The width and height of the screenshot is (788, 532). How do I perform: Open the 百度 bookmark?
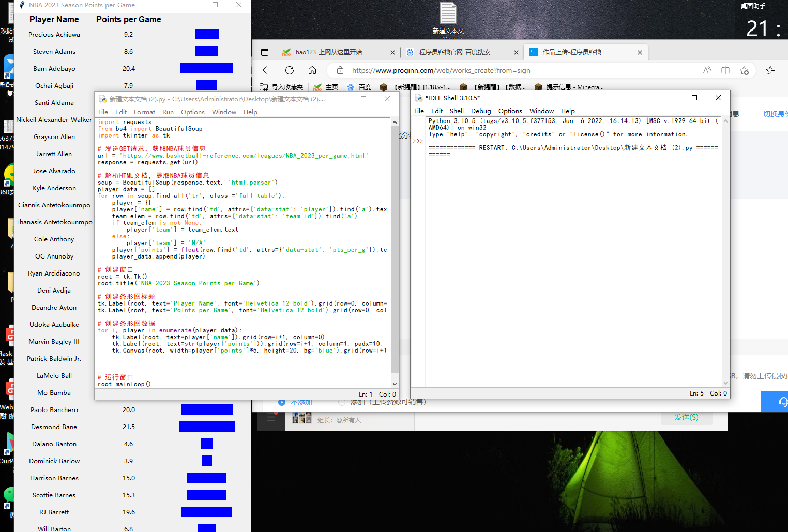(359, 87)
